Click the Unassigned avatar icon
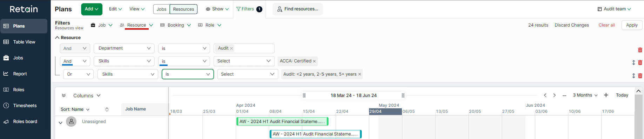644x139 pixels. pos(71,121)
